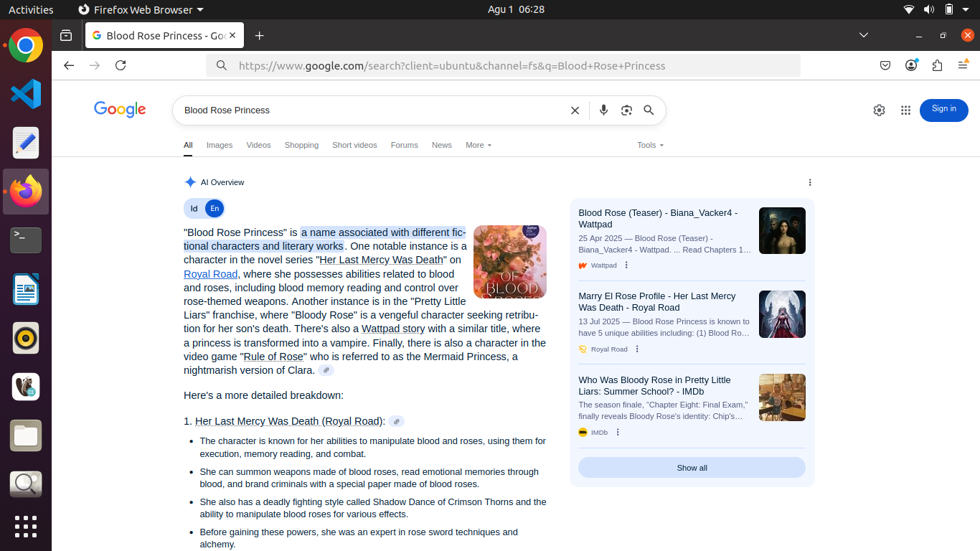
Task: Open Google apps grid icon
Action: [905, 110]
